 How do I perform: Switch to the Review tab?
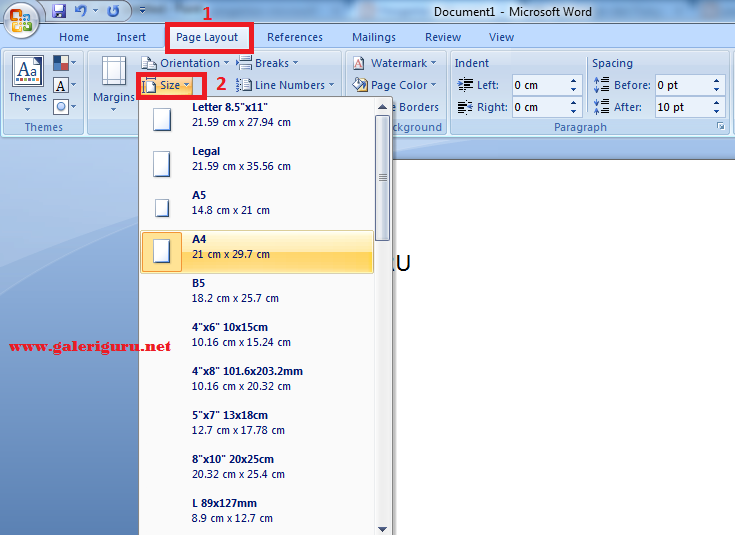click(443, 37)
